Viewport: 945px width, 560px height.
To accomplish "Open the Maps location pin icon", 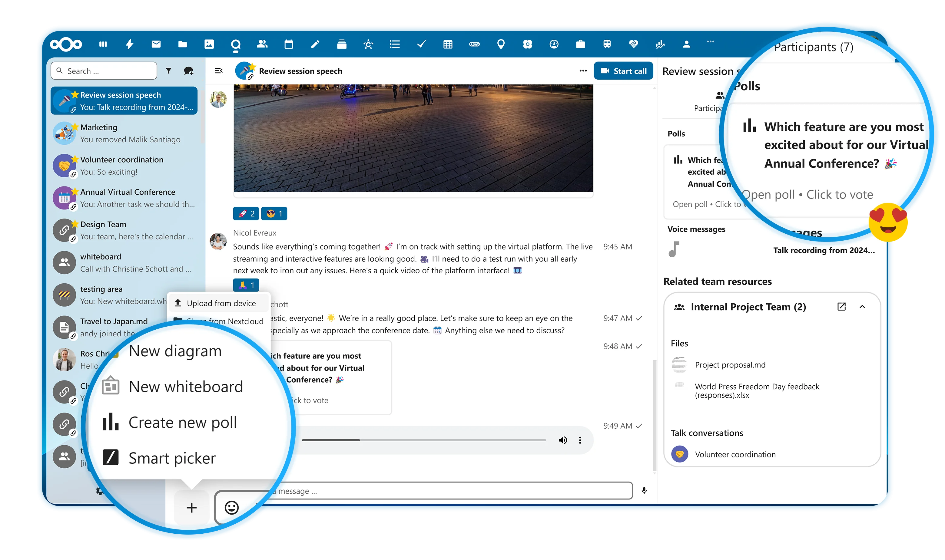I will tap(501, 44).
